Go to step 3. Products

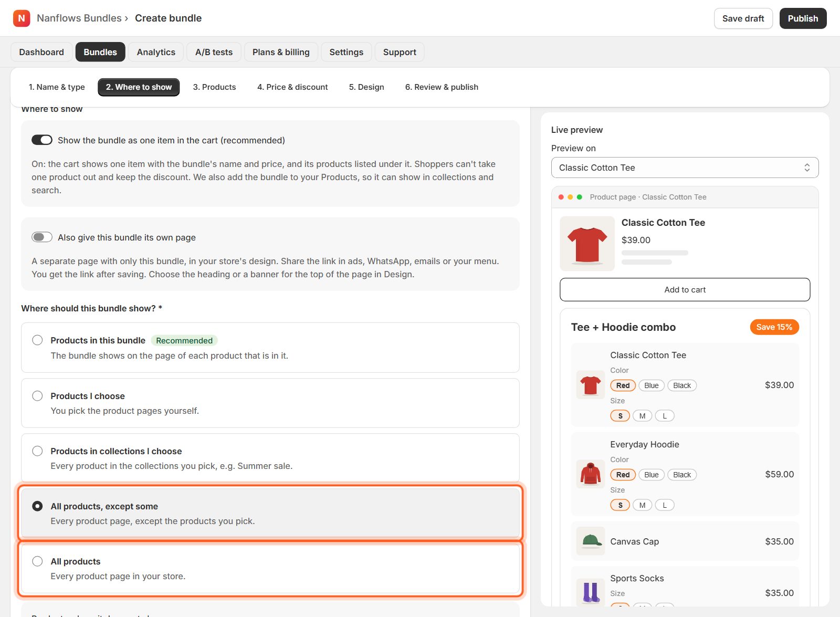[214, 87]
